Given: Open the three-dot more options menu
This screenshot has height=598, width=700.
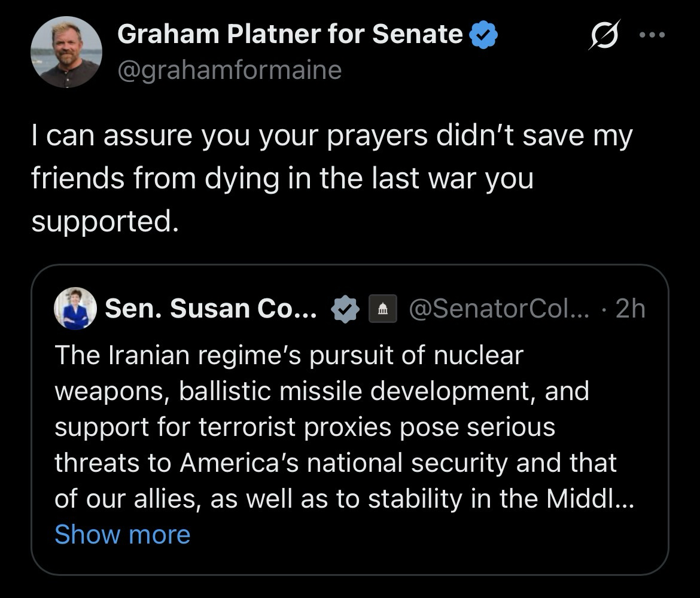Looking at the screenshot, I should [x=652, y=35].
